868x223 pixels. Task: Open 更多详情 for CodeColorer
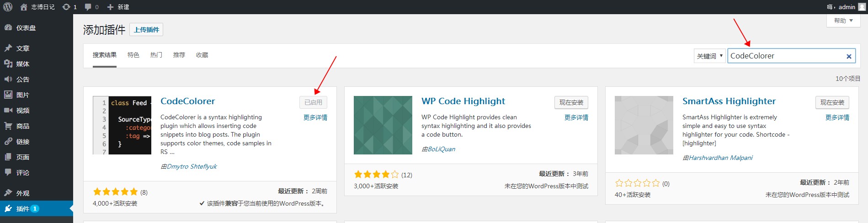(x=315, y=117)
